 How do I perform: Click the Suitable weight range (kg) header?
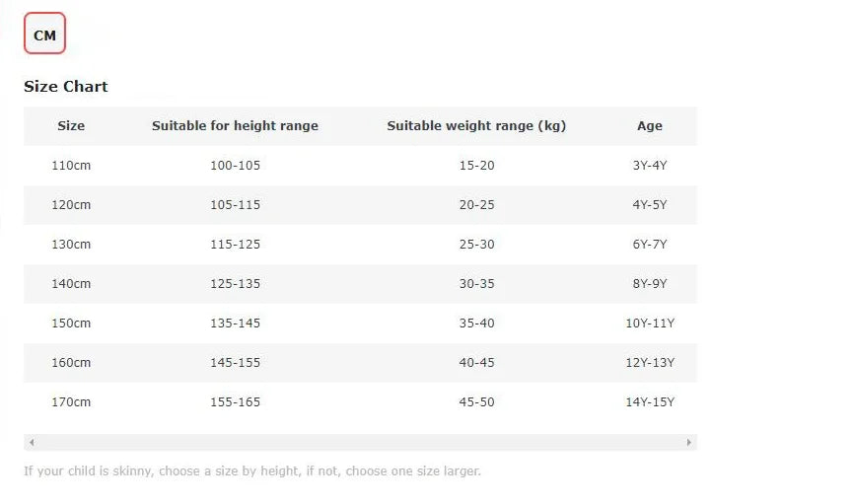coord(476,126)
